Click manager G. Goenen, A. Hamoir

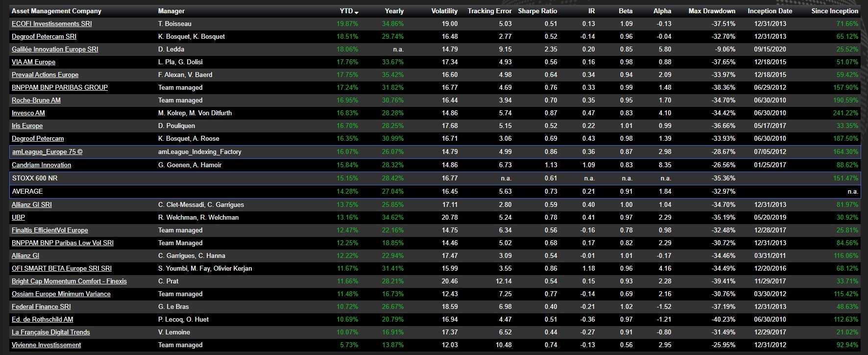click(190, 165)
